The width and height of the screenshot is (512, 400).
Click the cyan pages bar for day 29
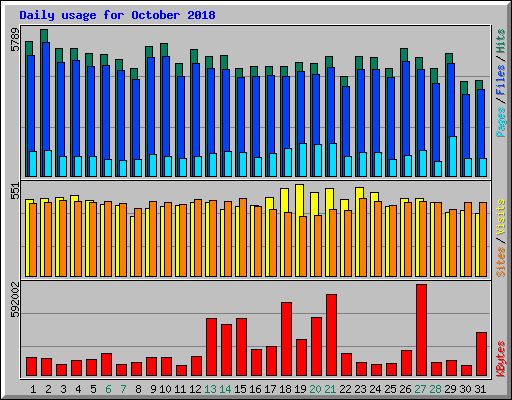click(453, 156)
